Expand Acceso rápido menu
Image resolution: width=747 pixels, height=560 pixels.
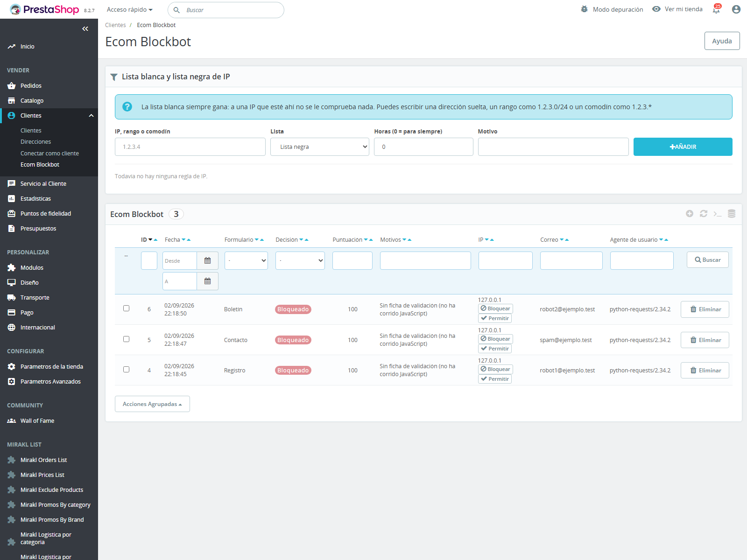[130, 10]
